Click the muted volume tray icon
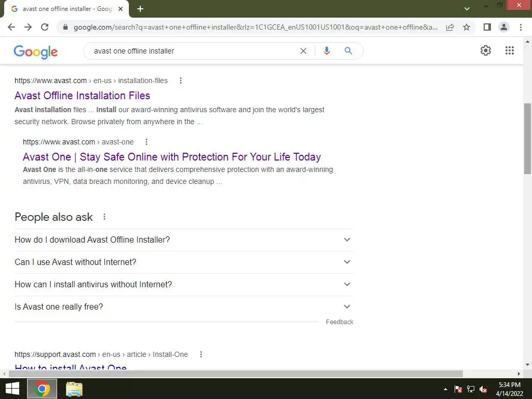The image size is (532, 399). point(483,389)
